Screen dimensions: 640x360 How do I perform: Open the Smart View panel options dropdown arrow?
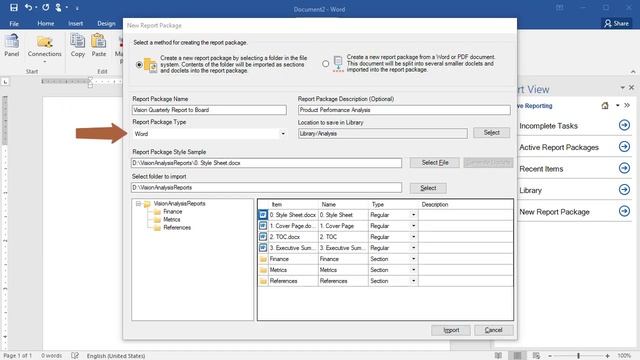pos(622,88)
